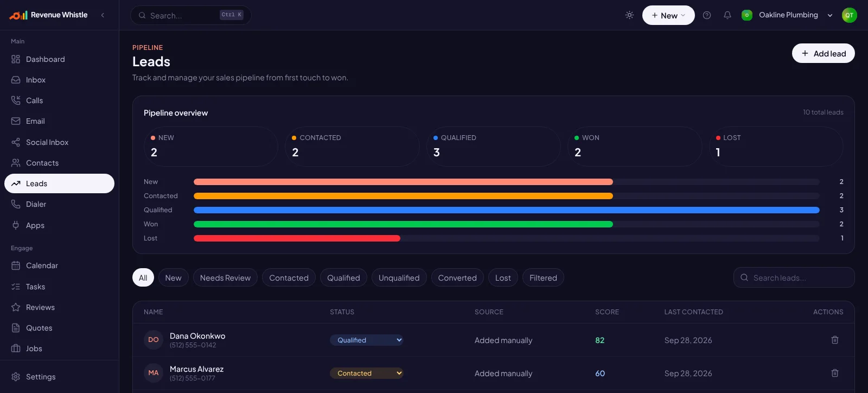Open Settings in sidebar

tap(59, 377)
